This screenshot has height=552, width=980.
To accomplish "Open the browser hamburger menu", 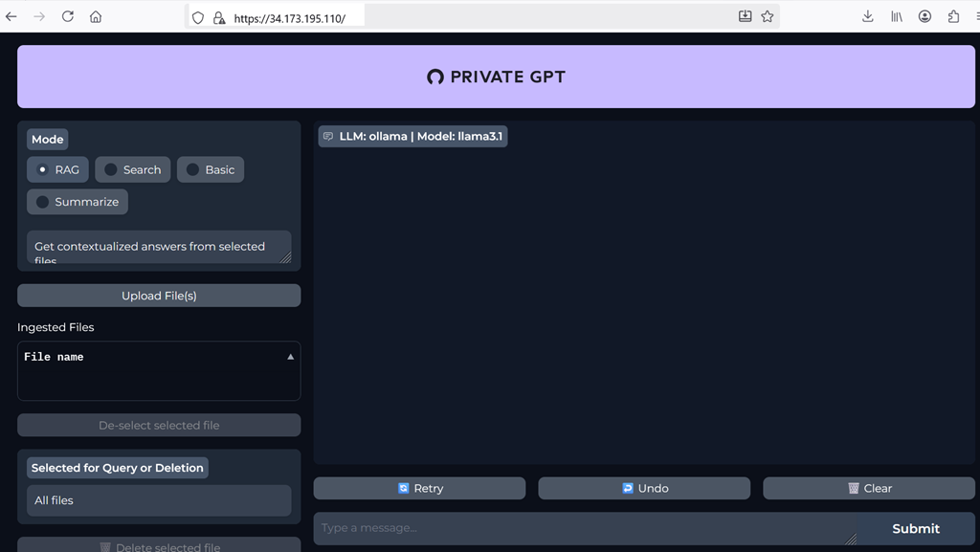I will click(x=976, y=16).
